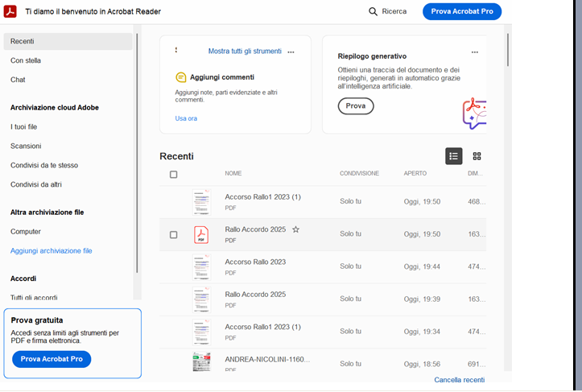
Task: Open Condivisi da altri
Action: 36,184
